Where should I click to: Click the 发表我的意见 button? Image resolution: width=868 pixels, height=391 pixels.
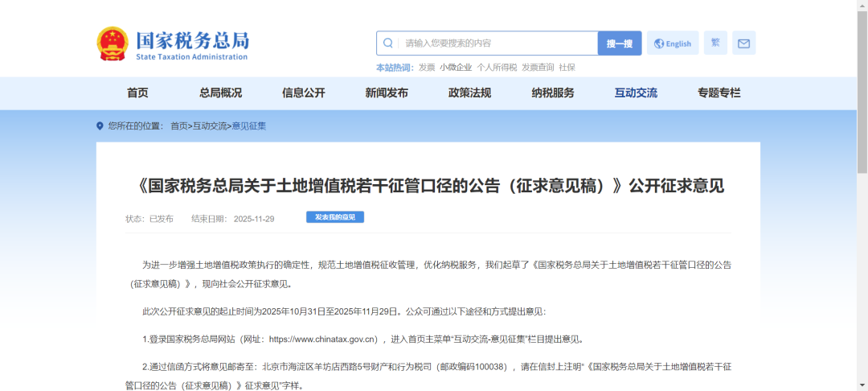tap(335, 217)
